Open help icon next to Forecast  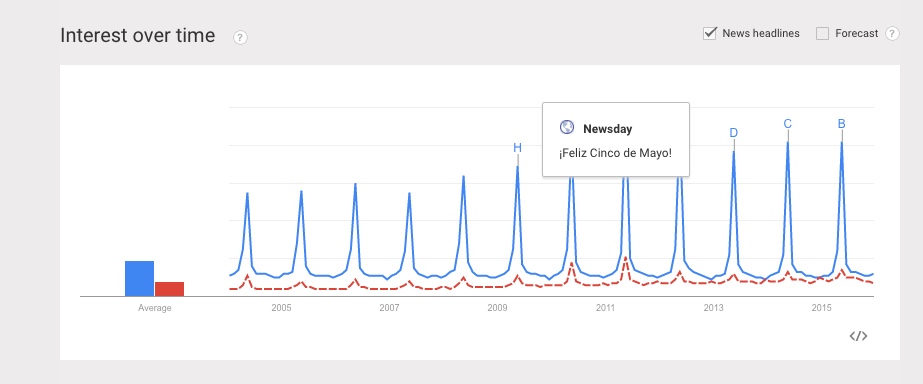point(892,34)
